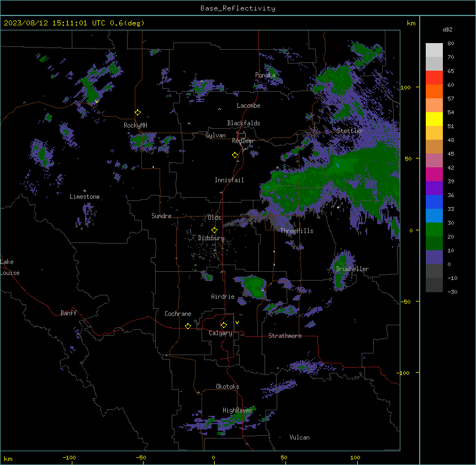Choose the blue 33-36 dBZ swatch
The width and height of the screenshot is (476, 465).
[x=434, y=202]
